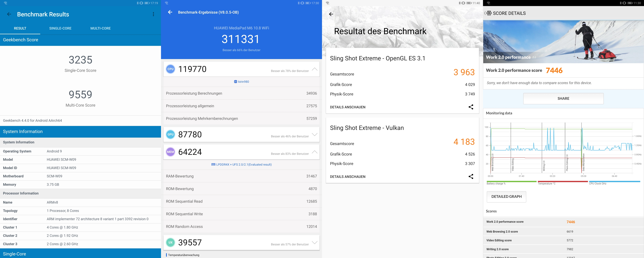Select the Cluster 3 2.60 GHz row
The image size is (644, 258).
(x=80, y=244)
